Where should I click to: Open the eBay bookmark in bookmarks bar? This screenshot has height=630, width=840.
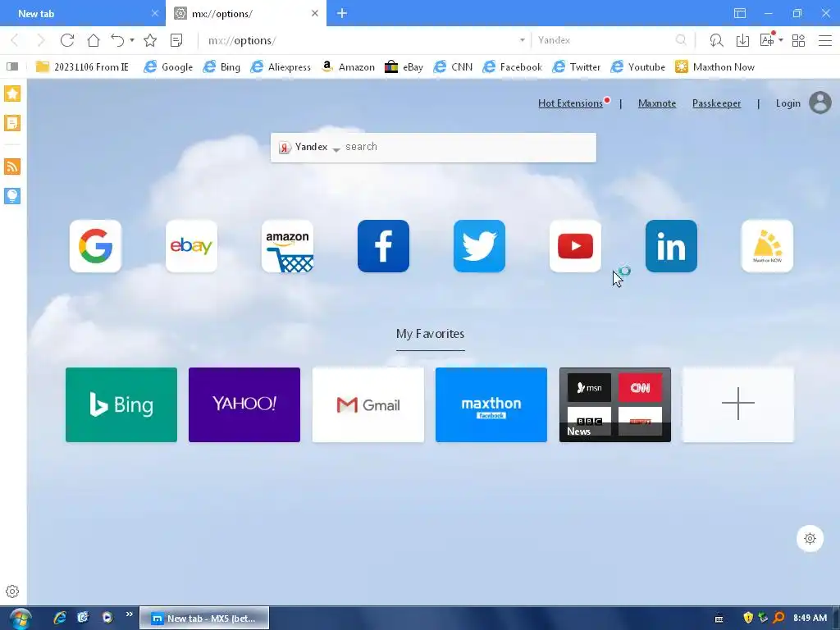404,67
